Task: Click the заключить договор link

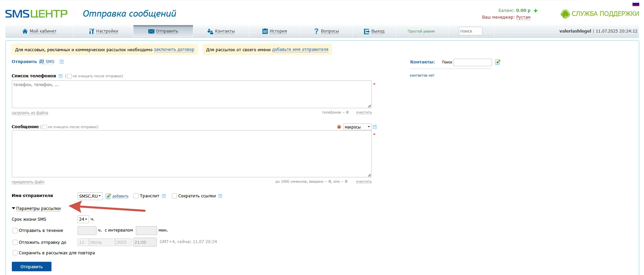Action: click(x=174, y=50)
